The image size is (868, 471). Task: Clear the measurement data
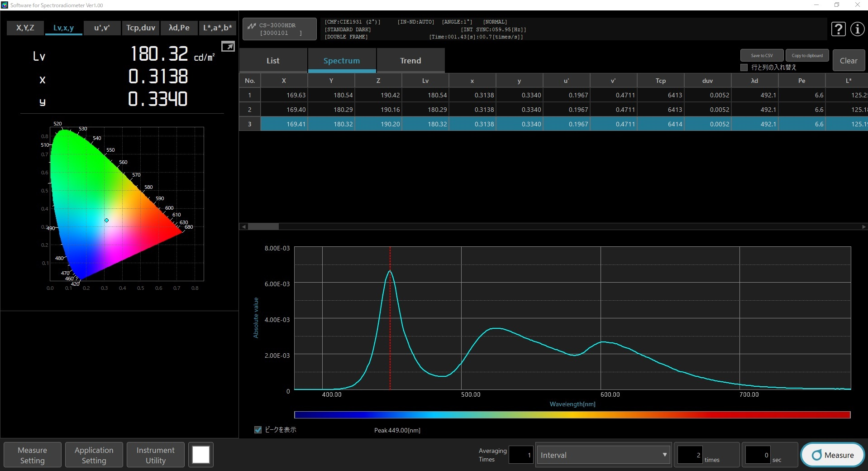848,61
